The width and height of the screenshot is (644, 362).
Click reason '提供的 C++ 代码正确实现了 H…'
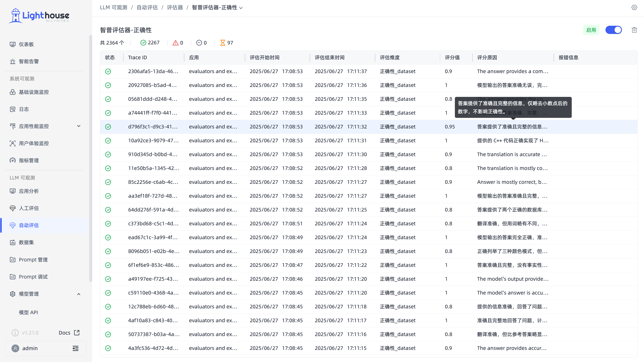click(x=512, y=140)
